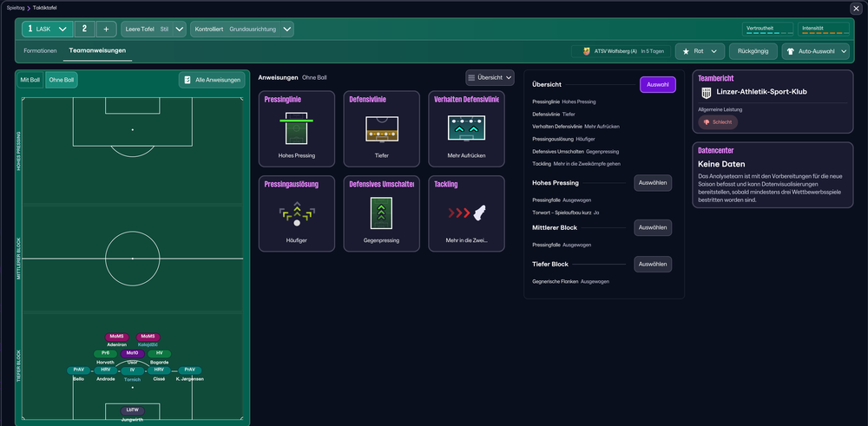Expand the Leere Tafel Stil dropdown arrow

[x=180, y=29]
